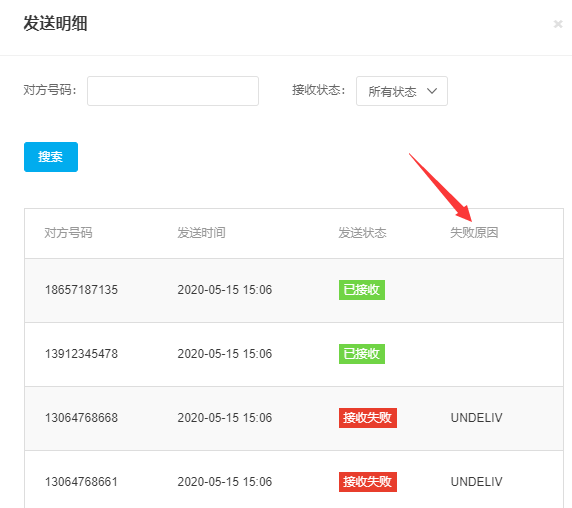The image size is (572, 508).
Task: Click UNDELIV reason for 13064768661
Action: point(476,482)
